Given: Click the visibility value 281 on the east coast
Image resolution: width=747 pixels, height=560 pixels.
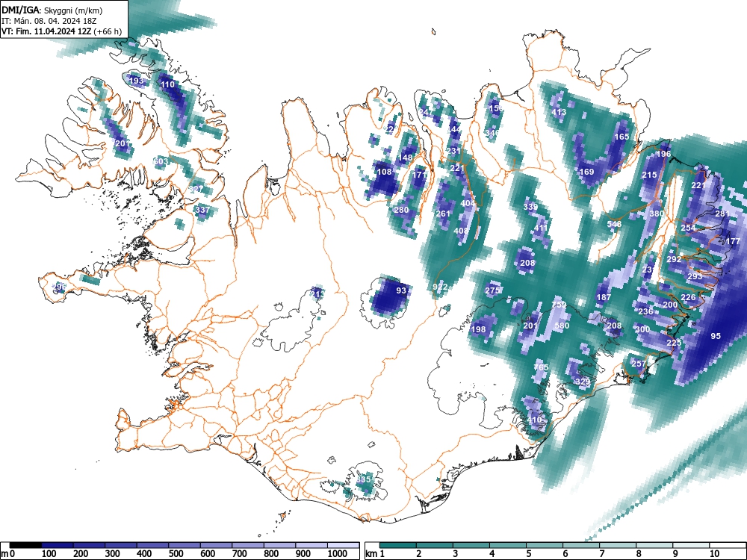Looking at the screenshot, I should click(722, 214).
